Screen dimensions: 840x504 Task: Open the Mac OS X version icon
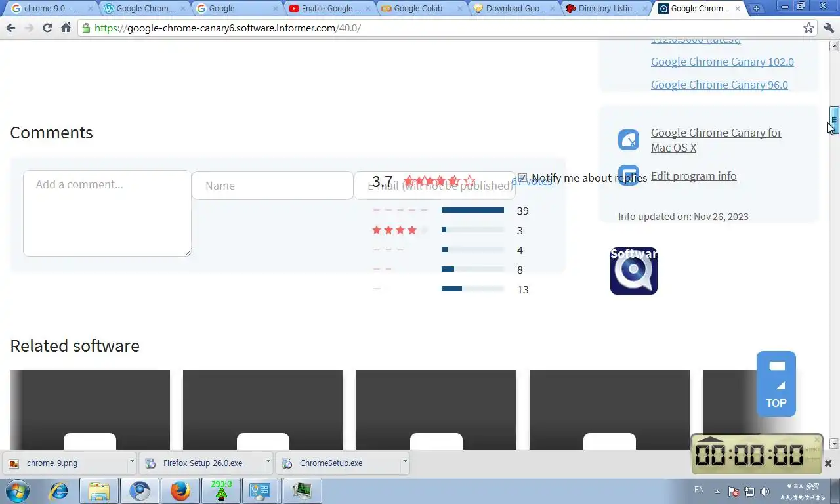tap(629, 140)
